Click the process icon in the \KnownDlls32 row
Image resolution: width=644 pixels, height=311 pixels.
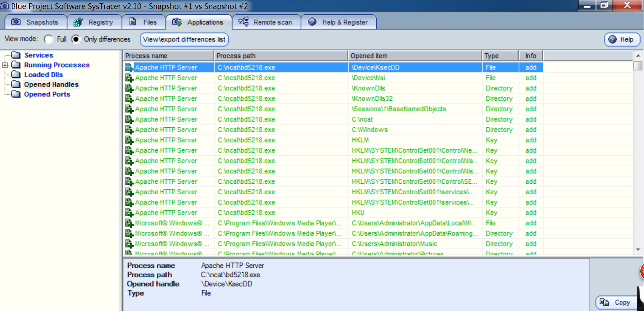coord(130,98)
